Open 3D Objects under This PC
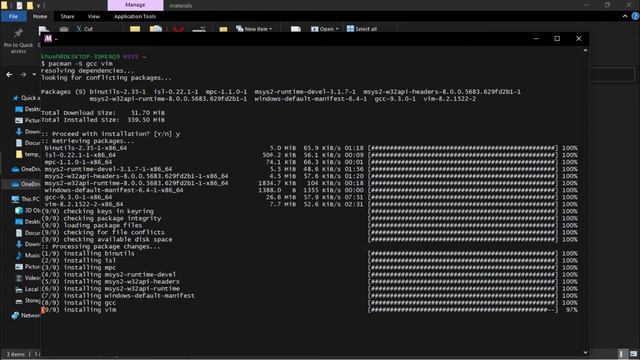The width and height of the screenshot is (640, 360). (28, 211)
